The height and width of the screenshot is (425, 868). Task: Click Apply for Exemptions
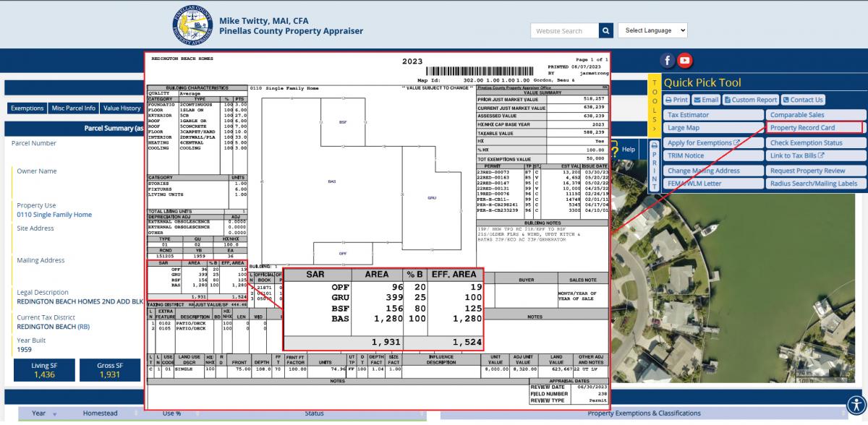click(x=713, y=143)
